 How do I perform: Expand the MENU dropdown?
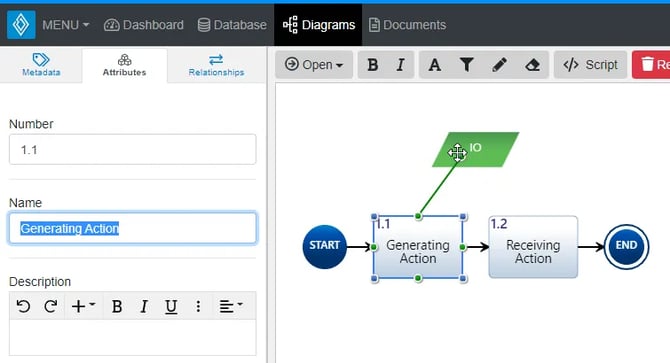coord(65,25)
